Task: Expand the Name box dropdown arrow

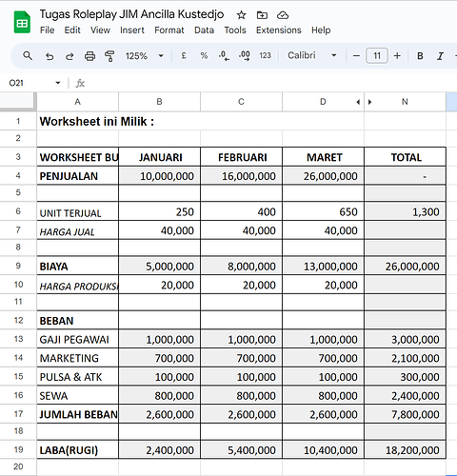Action: pyautogui.click(x=58, y=83)
